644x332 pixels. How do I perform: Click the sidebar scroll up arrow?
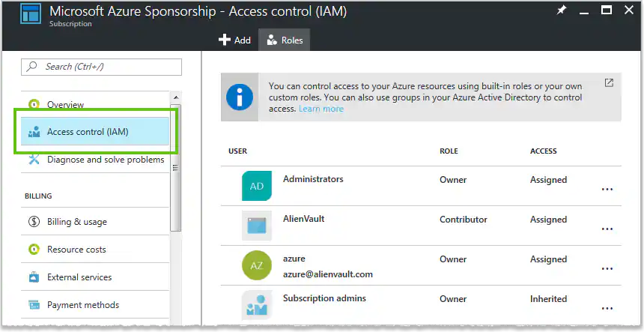(x=176, y=97)
